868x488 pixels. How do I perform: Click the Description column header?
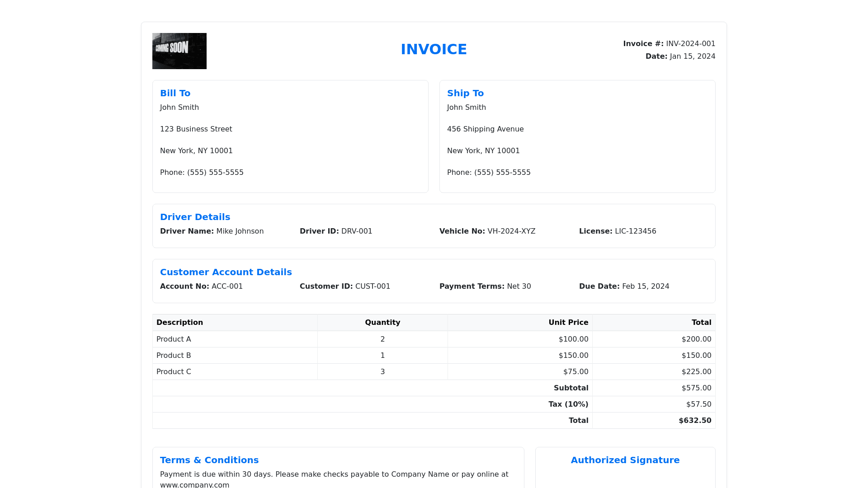tap(179, 323)
